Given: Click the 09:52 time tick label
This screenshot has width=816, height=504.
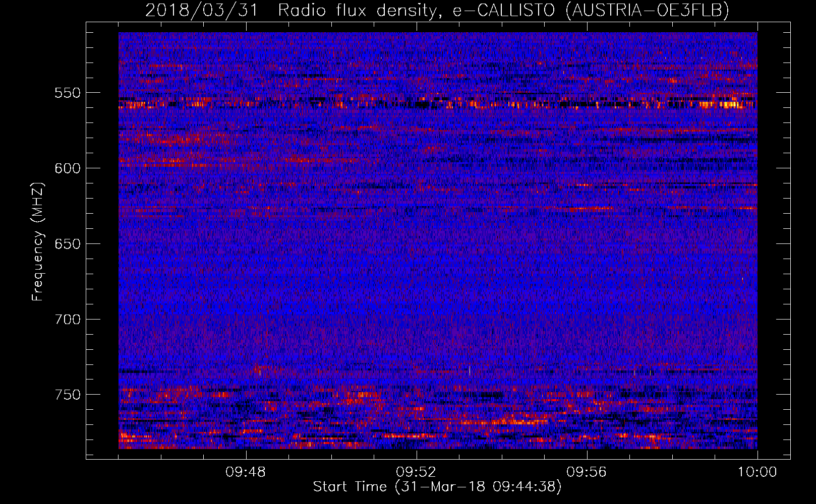Looking at the screenshot, I should point(416,472).
